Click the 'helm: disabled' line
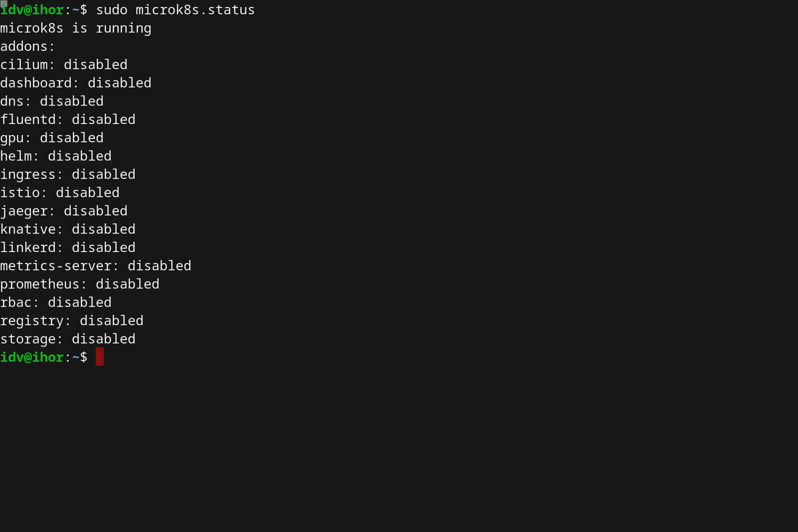The height and width of the screenshot is (532, 798). coord(56,156)
